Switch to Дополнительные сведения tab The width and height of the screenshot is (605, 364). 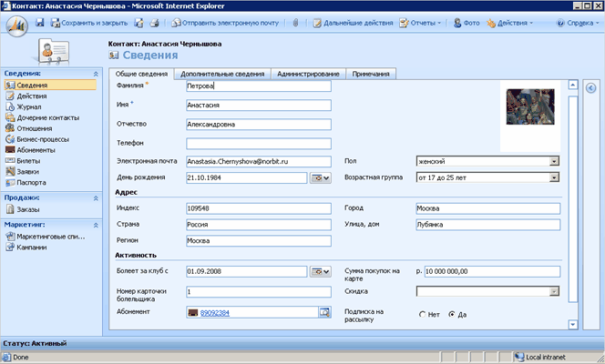[222, 74]
